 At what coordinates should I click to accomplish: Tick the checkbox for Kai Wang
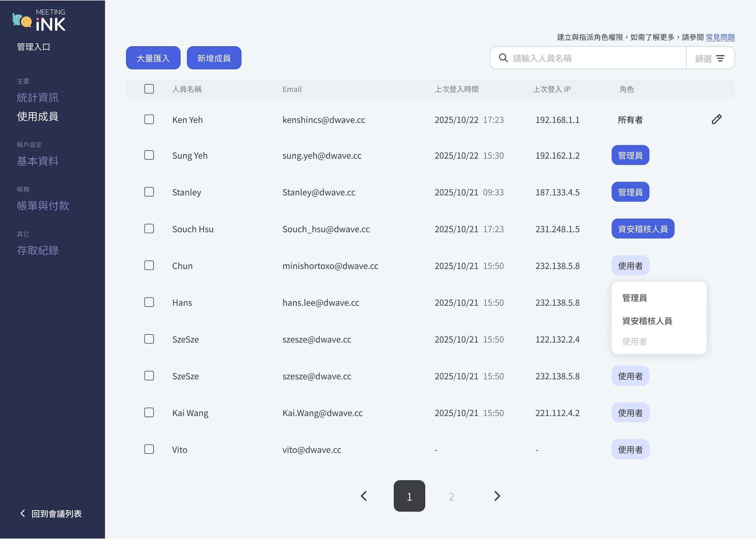click(x=149, y=413)
